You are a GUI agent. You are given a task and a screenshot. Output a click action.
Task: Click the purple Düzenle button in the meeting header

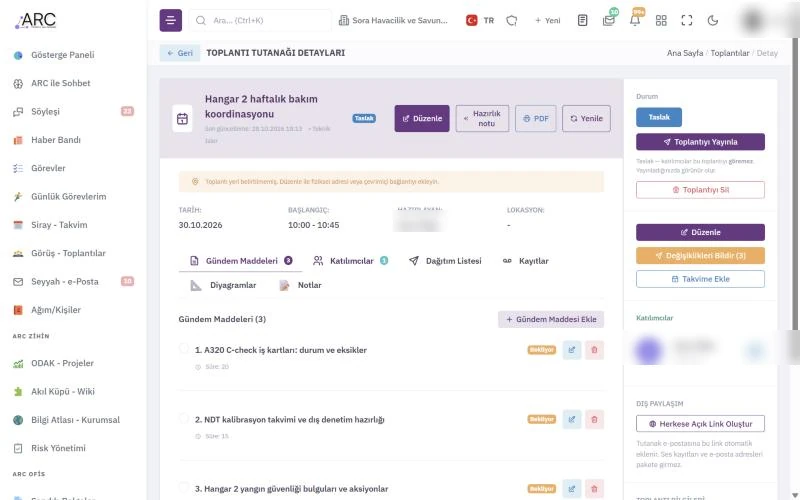pos(422,118)
